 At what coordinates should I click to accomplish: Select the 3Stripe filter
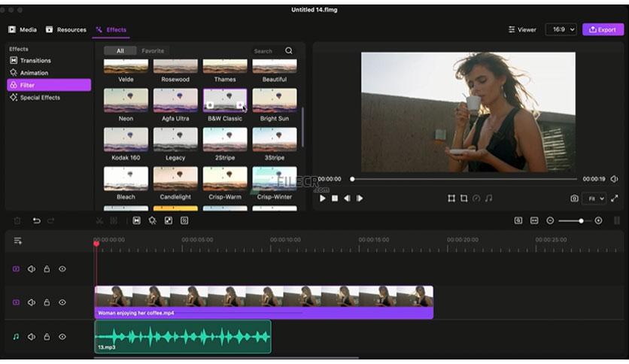275,139
